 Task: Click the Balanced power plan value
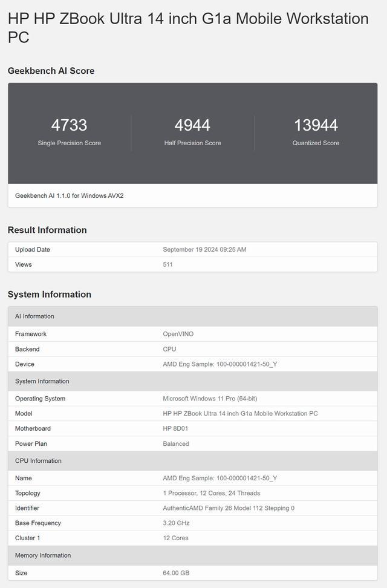(176, 444)
